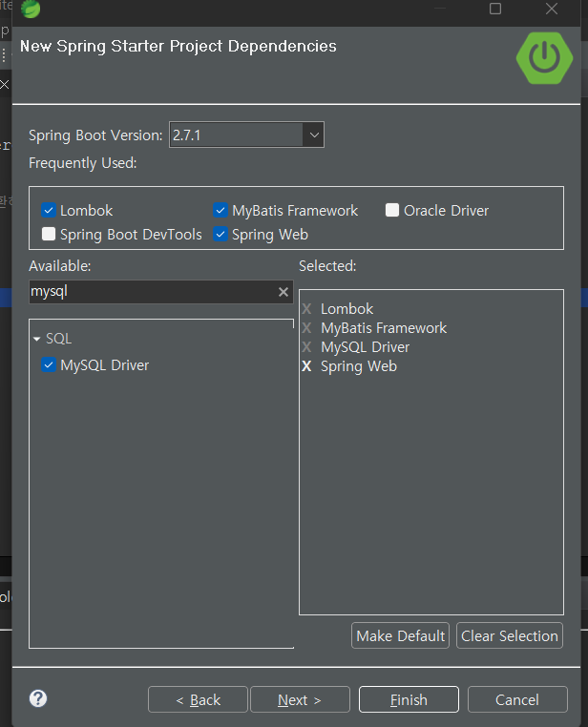The height and width of the screenshot is (727, 588).
Task: Uncheck MySQL Driver in Available list
Action: [x=49, y=364]
